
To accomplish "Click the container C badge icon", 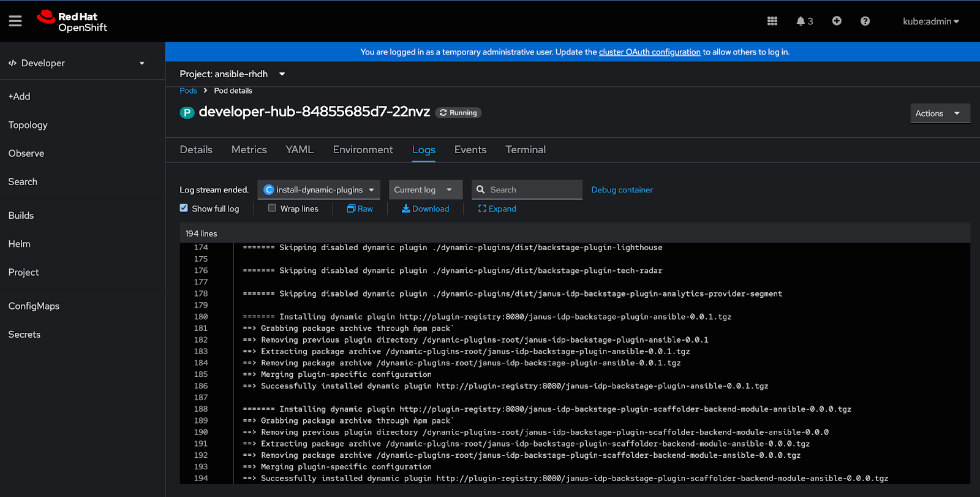I will tap(268, 190).
